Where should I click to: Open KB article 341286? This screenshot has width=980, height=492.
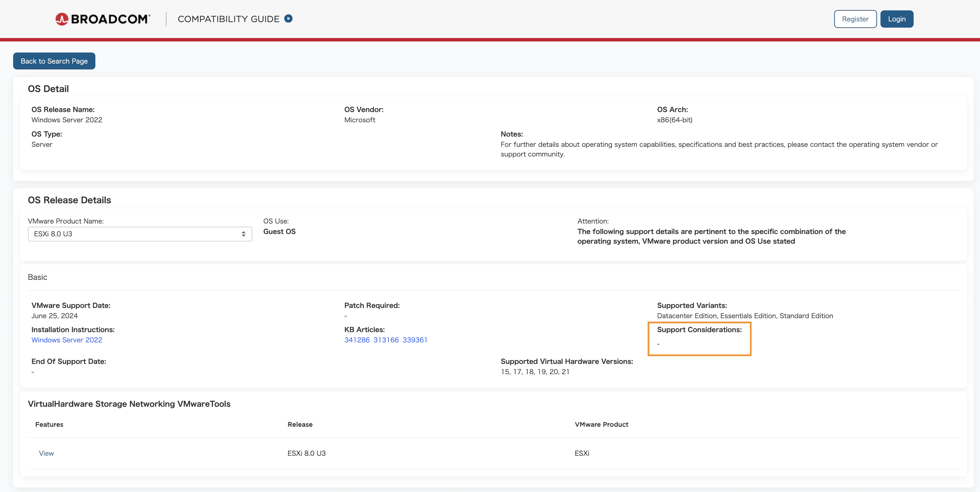click(x=357, y=340)
